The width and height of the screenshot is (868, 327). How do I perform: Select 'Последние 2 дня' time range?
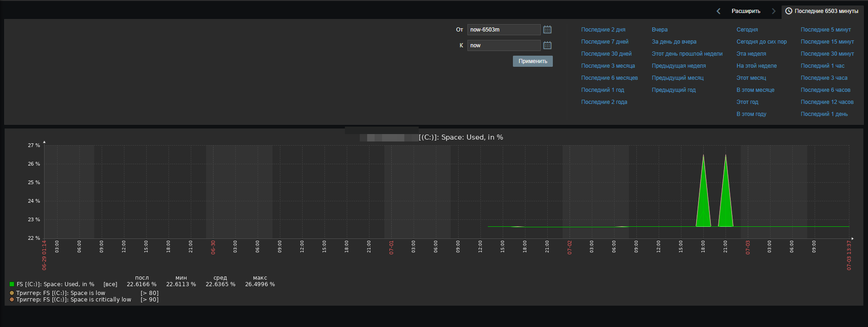pos(603,30)
